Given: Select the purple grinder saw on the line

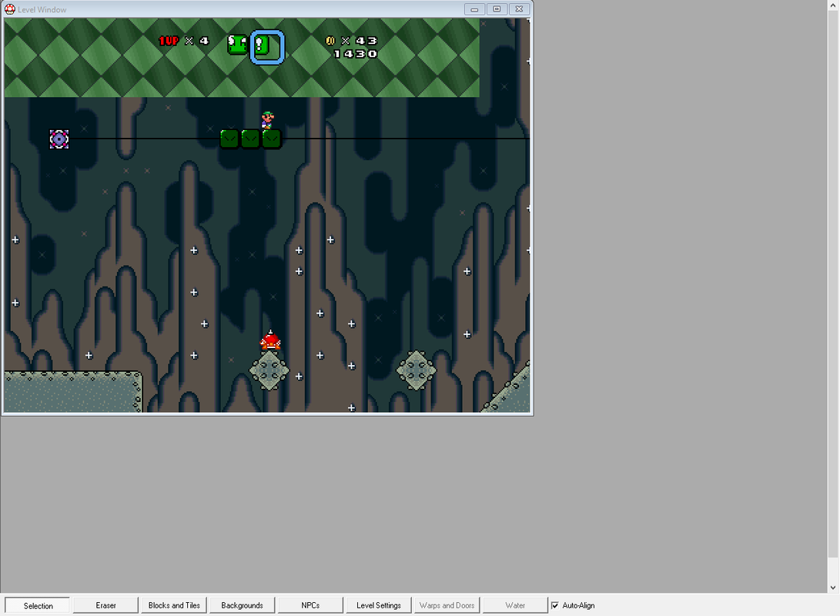Looking at the screenshot, I should pyautogui.click(x=59, y=139).
